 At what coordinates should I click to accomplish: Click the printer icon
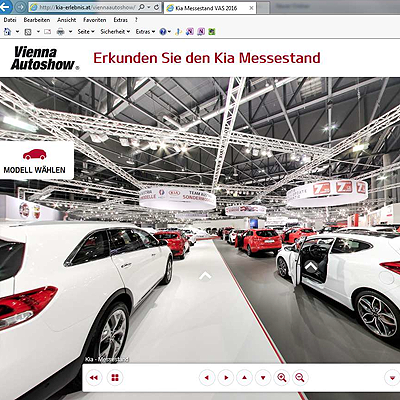[x=61, y=32]
